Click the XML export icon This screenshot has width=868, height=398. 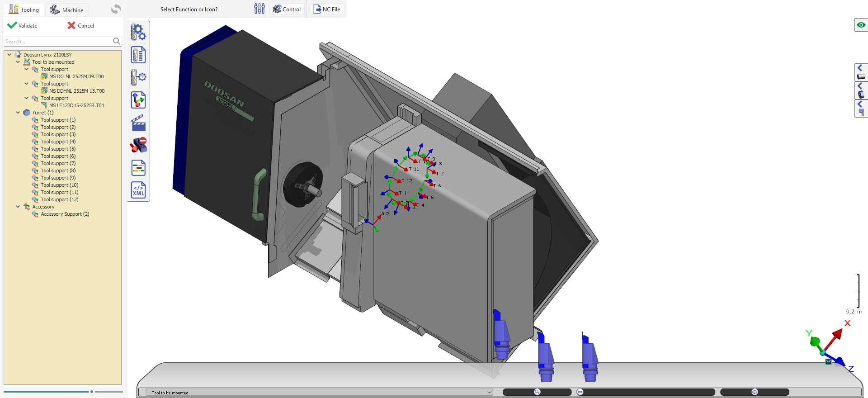138,190
